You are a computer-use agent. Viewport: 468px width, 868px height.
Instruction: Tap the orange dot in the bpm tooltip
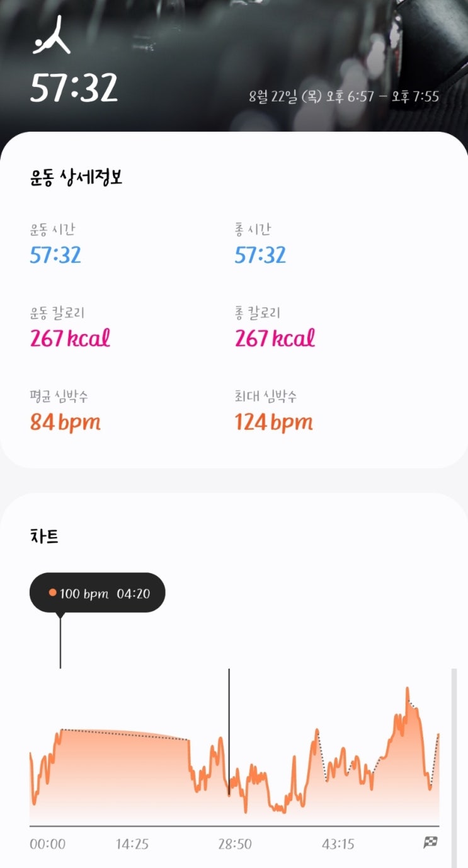(53, 593)
